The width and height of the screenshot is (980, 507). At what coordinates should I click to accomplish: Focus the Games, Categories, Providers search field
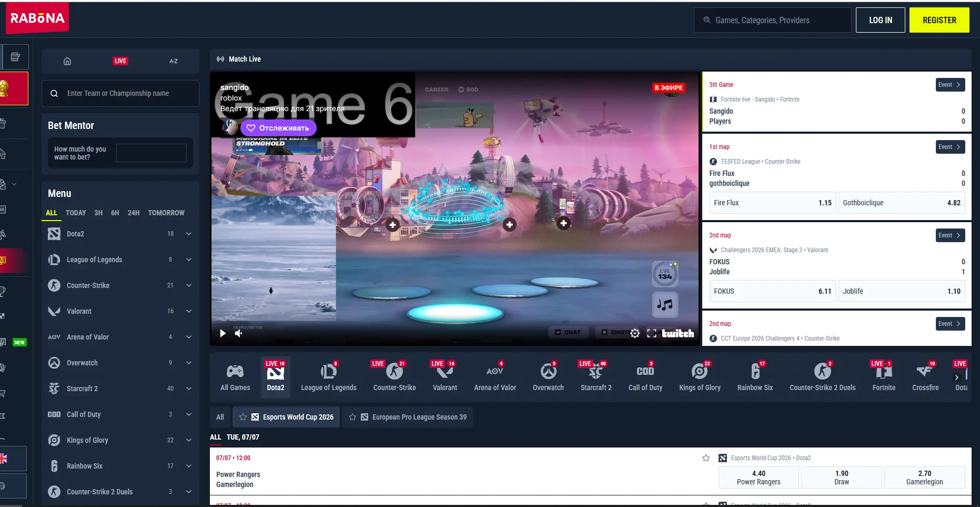pos(773,20)
